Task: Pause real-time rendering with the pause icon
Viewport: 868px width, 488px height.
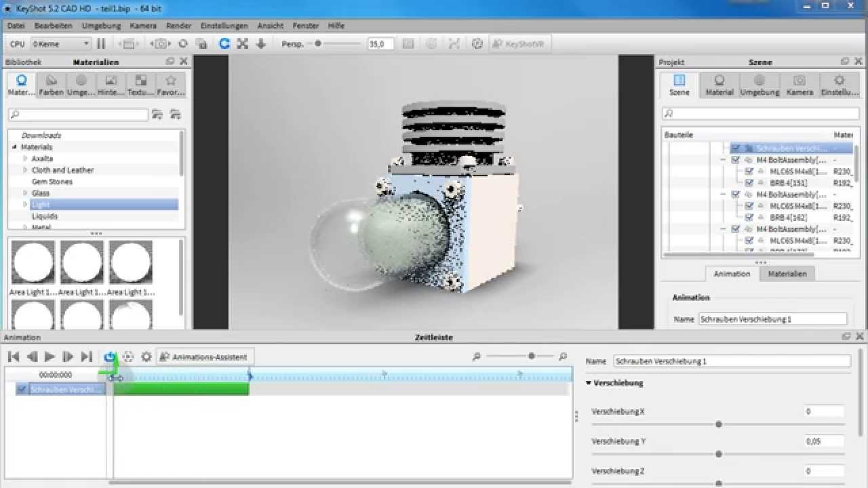Action: click(101, 44)
